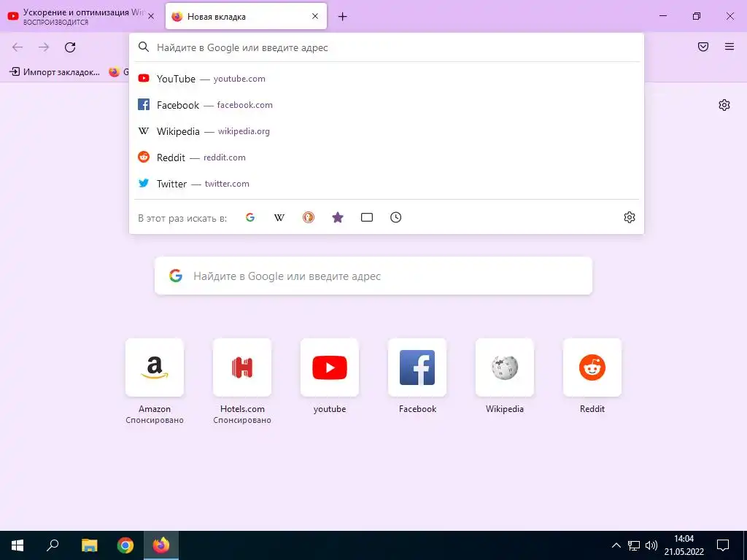Choose Reddit — reddit.com suggestion
Screen dimensions: 747x560
[x=387, y=157]
